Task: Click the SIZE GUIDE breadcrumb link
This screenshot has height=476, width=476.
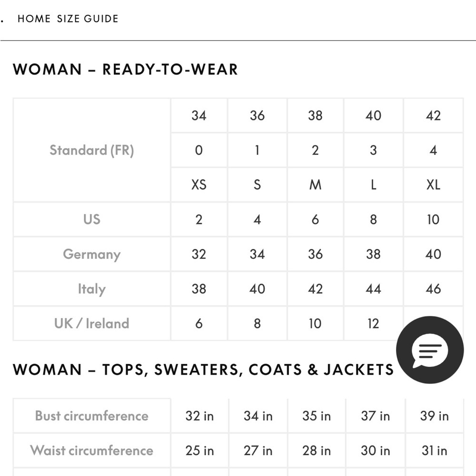Action: click(x=88, y=19)
